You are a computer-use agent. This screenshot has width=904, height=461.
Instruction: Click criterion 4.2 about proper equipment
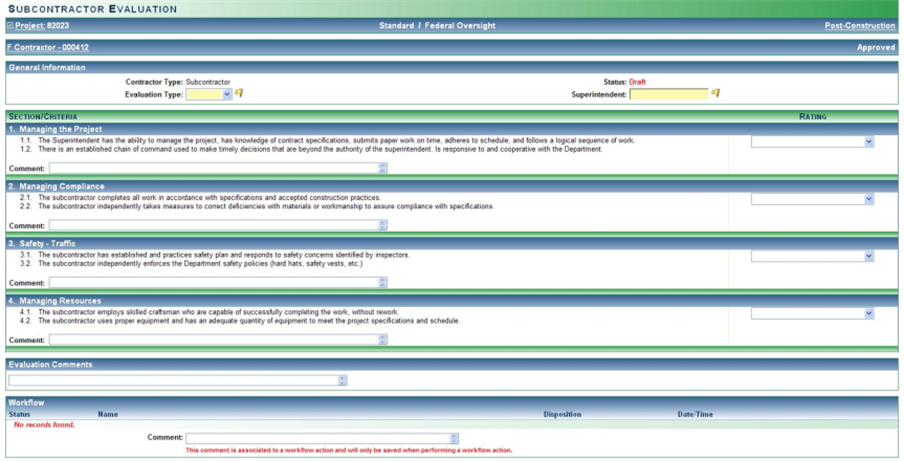240,320
